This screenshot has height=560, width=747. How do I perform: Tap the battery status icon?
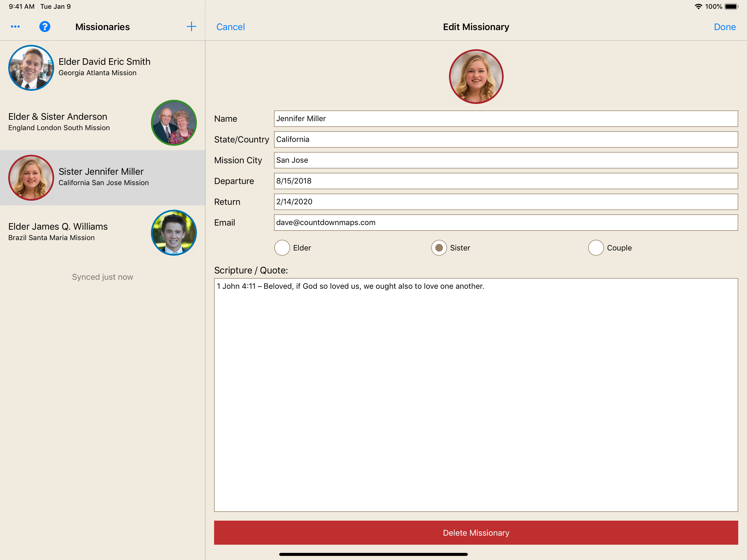[731, 6]
